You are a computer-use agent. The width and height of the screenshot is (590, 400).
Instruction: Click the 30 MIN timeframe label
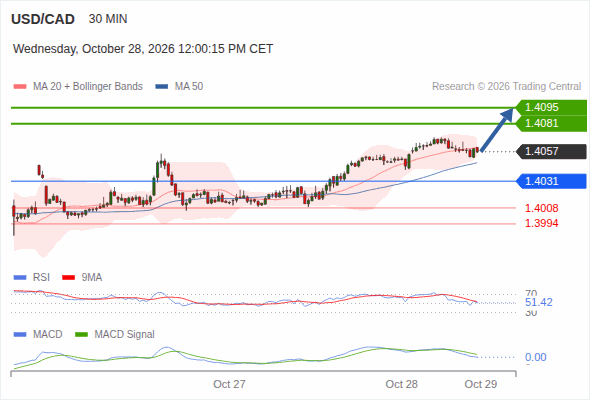coord(108,19)
